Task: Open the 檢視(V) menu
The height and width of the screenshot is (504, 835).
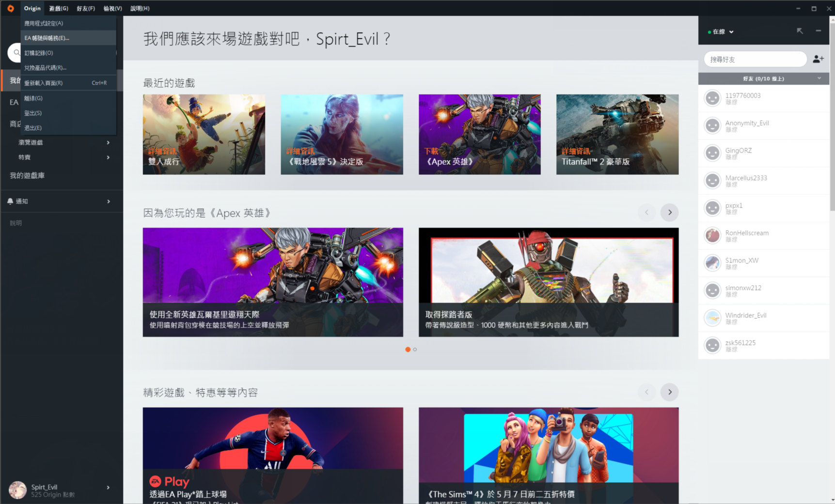Action: [x=112, y=8]
